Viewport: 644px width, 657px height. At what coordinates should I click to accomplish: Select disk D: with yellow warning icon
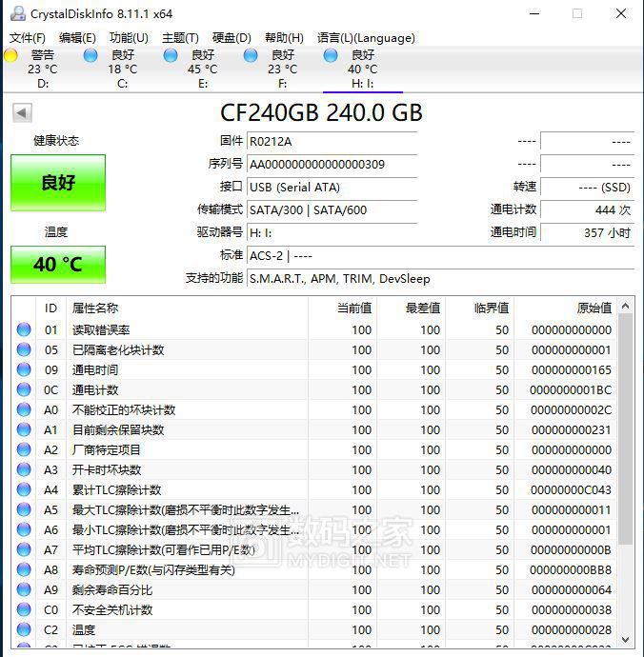(x=11, y=55)
